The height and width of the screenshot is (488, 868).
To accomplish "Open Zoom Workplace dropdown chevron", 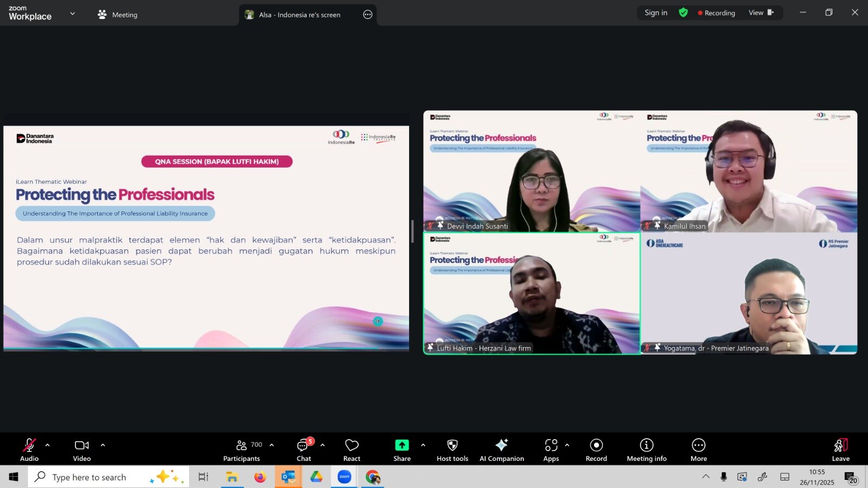I will click(73, 14).
